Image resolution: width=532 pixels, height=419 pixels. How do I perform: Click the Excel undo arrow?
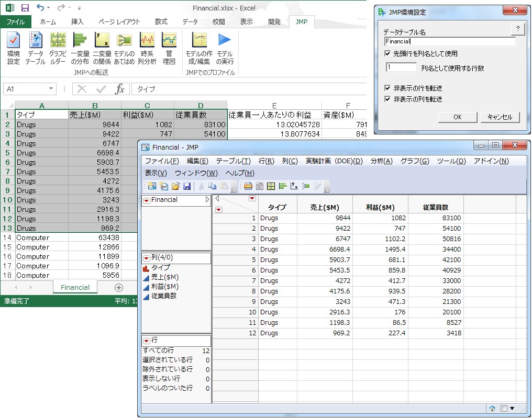pos(40,7)
